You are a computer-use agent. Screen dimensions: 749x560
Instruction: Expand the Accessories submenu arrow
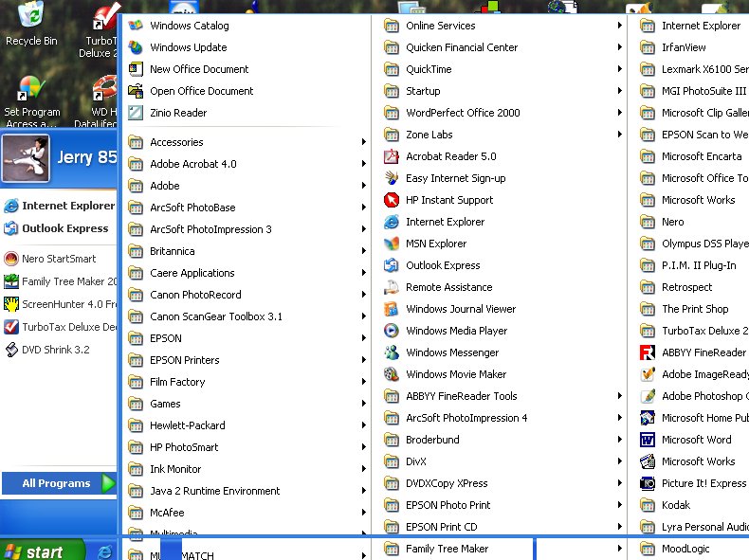pyautogui.click(x=363, y=142)
